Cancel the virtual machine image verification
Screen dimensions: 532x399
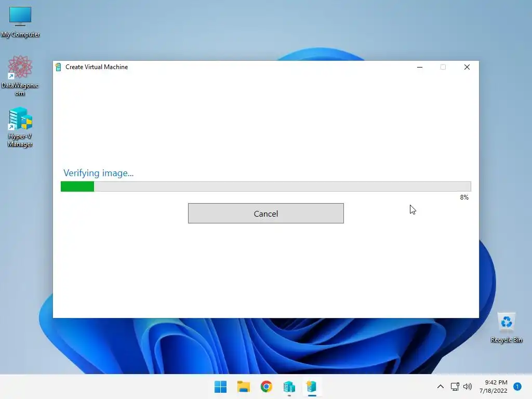click(x=265, y=214)
